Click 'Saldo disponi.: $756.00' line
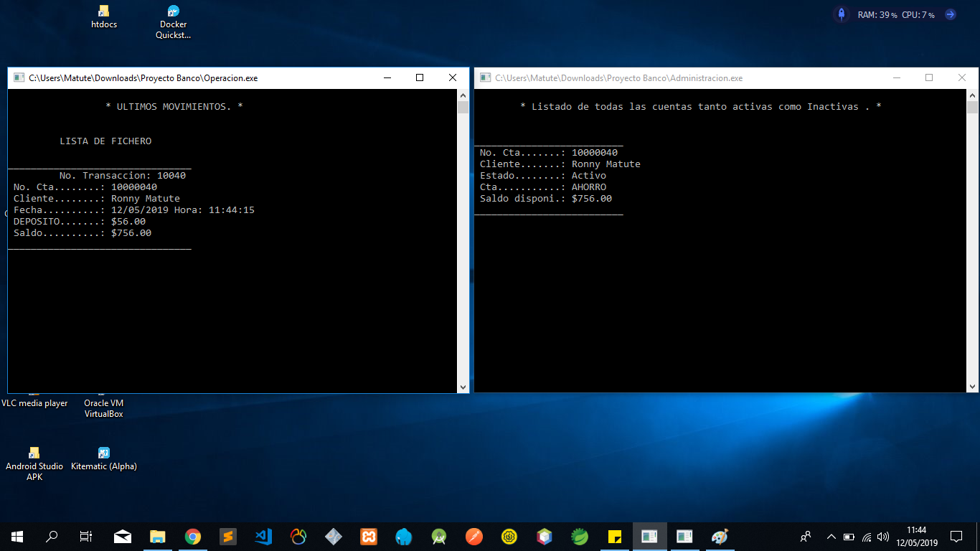The width and height of the screenshot is (980, 551). coord(546,199)
